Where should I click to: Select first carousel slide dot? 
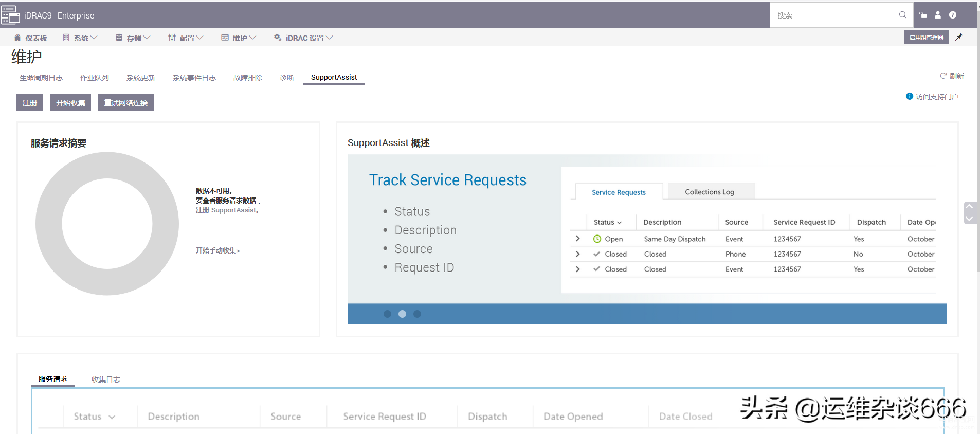click(387, 314)
